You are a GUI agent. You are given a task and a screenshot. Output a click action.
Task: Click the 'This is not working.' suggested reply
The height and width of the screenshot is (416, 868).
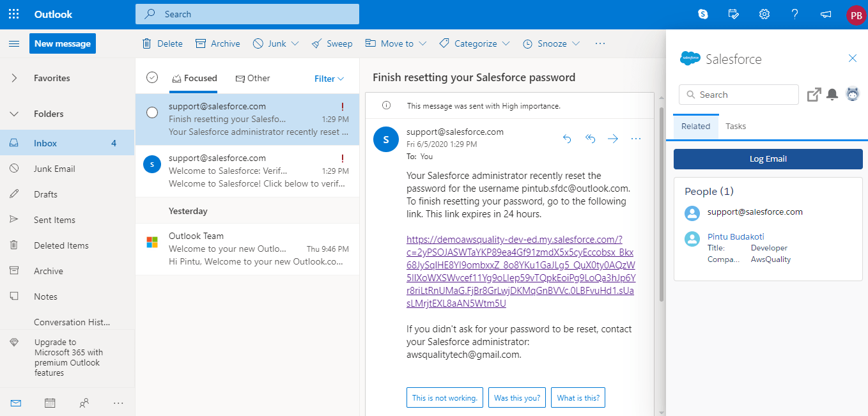(445, 397)
